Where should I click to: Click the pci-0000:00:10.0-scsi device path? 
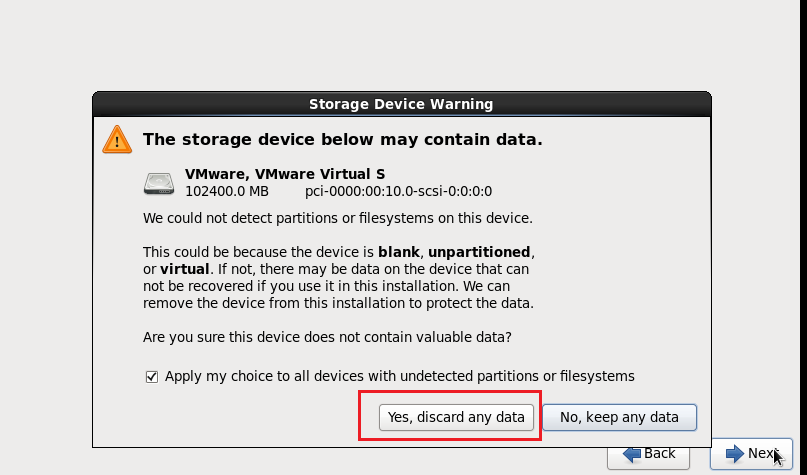click(398, 191)
